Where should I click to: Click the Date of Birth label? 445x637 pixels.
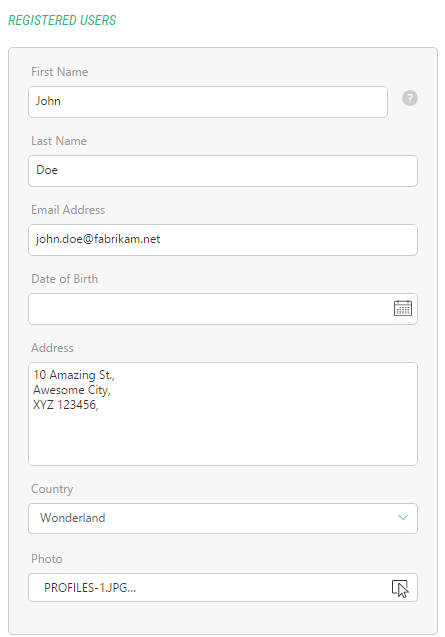pyautogui.click(x=65, y=279)
